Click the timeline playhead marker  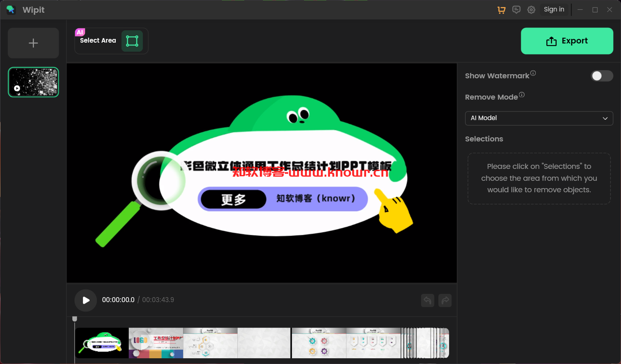tap(74, 319)
